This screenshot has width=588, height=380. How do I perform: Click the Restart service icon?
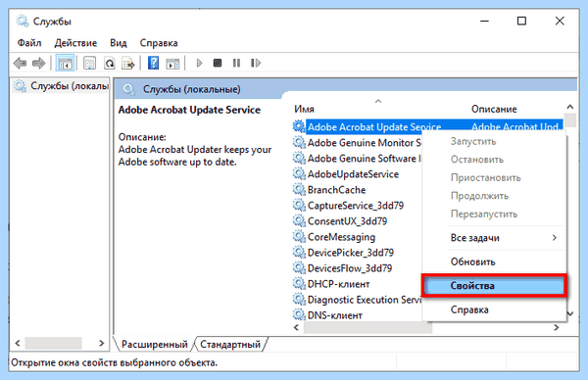[256, 63]
